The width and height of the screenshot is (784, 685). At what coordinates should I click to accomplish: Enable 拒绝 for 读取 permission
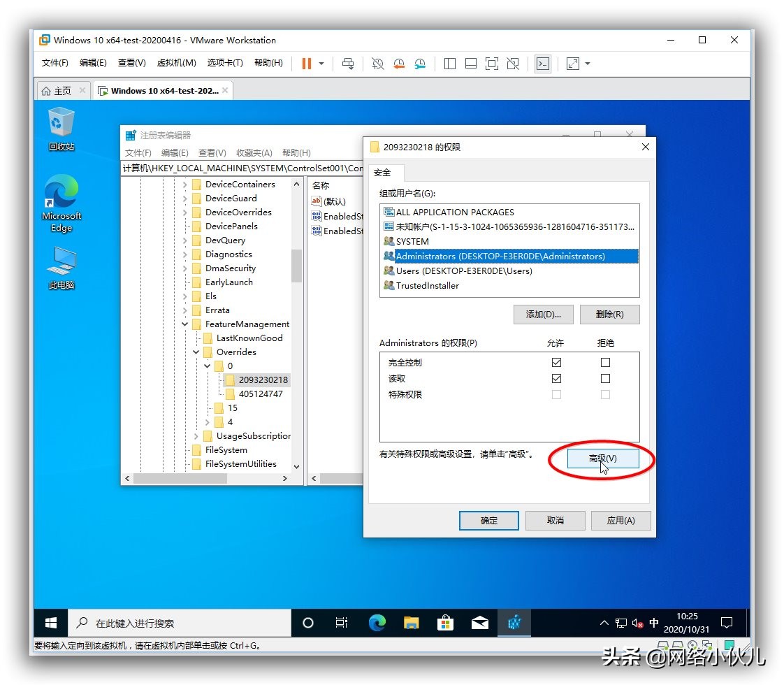(605, 378)
